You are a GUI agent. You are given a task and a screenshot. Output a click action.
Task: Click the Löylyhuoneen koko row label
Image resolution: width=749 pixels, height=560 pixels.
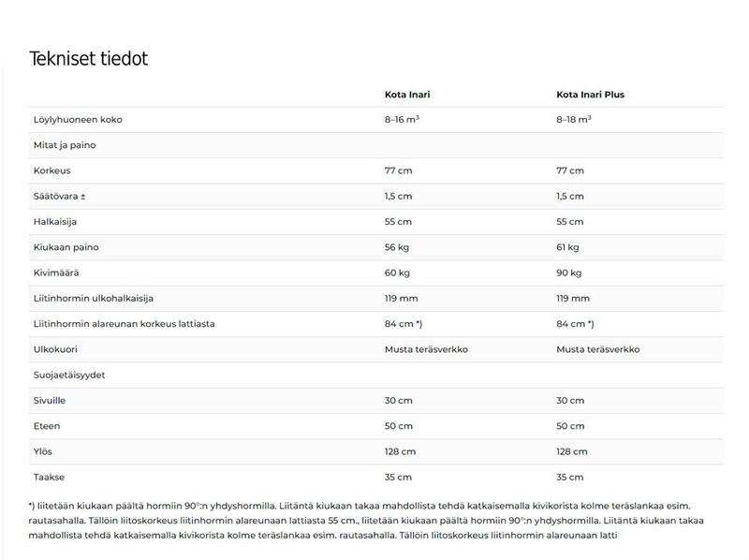(x=78, y=120)
